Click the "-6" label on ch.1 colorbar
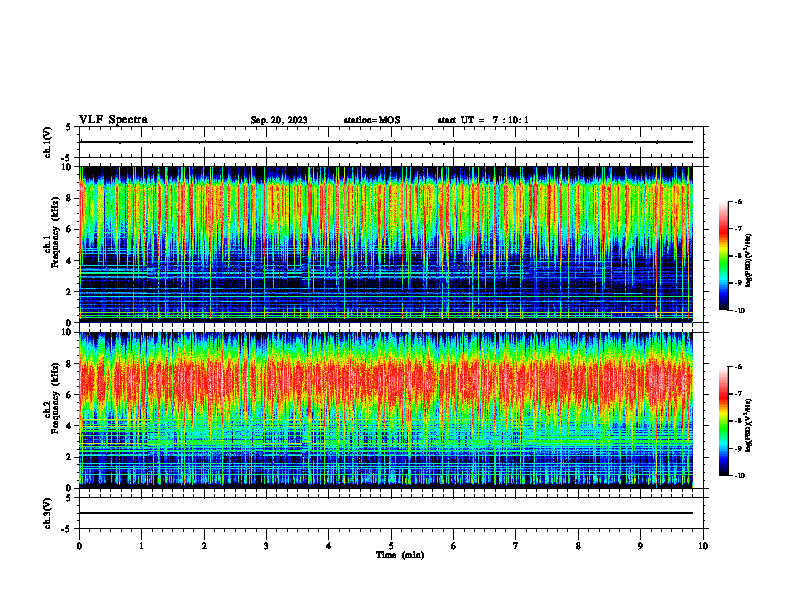The width and height of the screenshot is (792, 612). click(x=738, y=202)
